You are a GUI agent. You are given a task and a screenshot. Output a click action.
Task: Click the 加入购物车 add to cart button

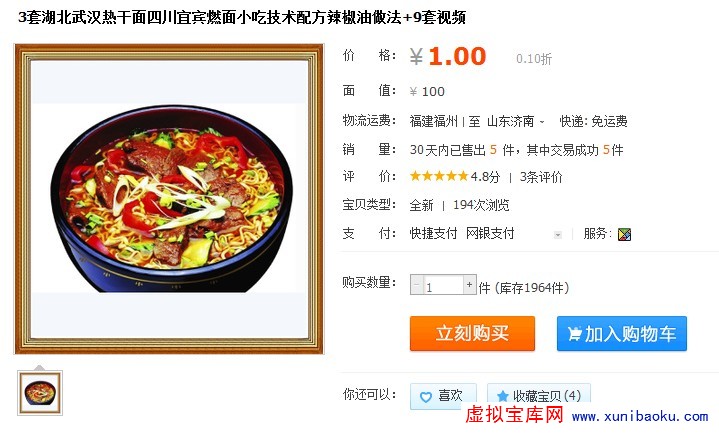click(622, 333)
